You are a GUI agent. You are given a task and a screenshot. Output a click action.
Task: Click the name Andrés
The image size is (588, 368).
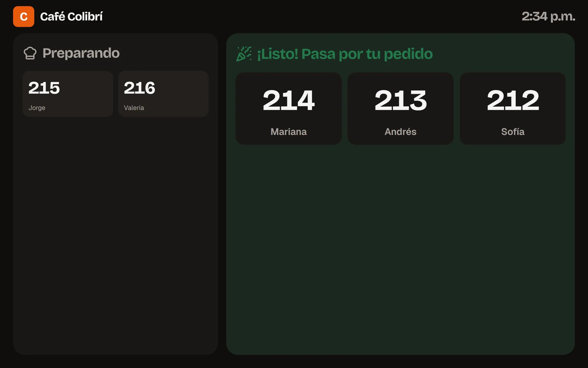click(400, 132)
